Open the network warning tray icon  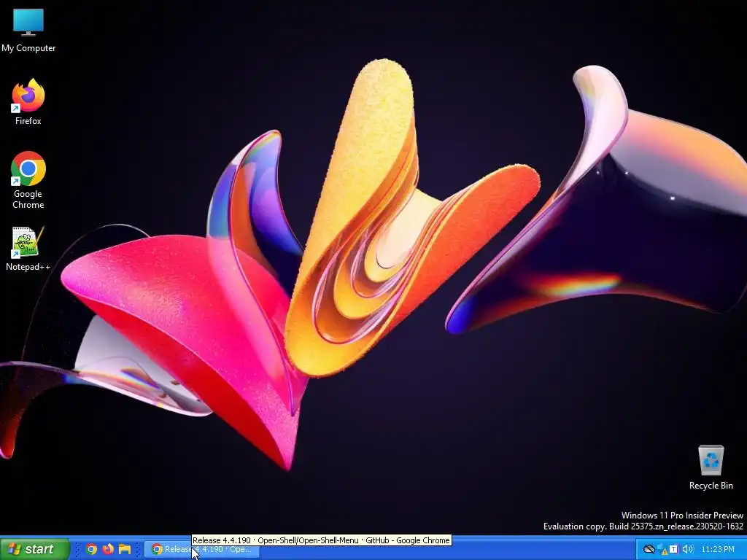(662, 550)
